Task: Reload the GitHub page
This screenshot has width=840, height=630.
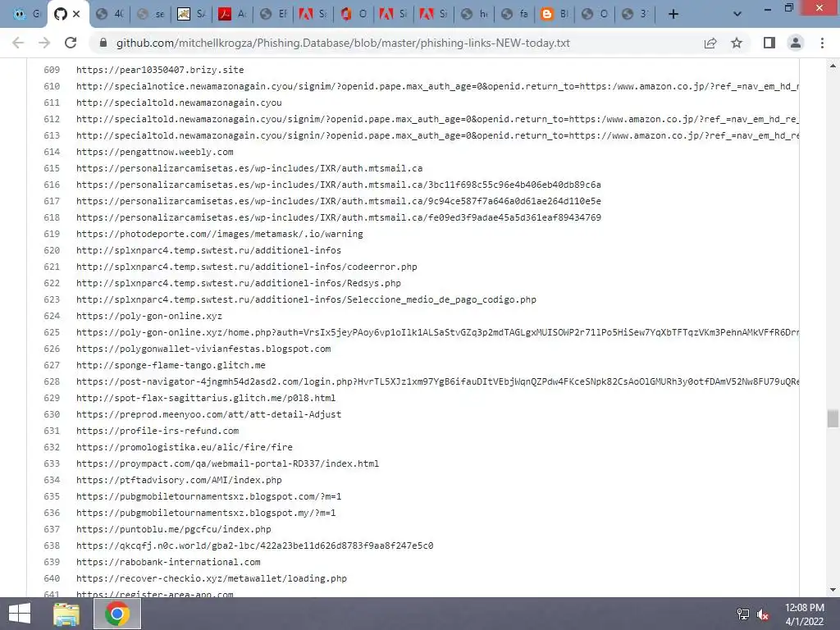Action: click(x=71, y=43)
